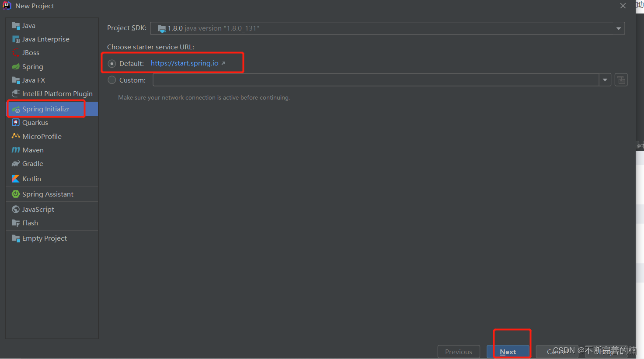Viewport: 644px width, 359px height.
Task: Click the "Gradle" list label
Action: pyautogui.click(x=33, y=164)
